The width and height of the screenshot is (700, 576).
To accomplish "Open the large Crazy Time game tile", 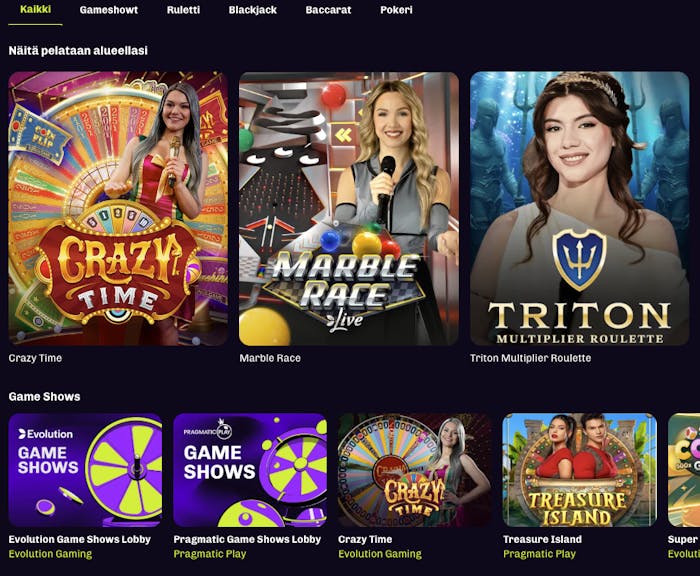I will coord(118,209).
